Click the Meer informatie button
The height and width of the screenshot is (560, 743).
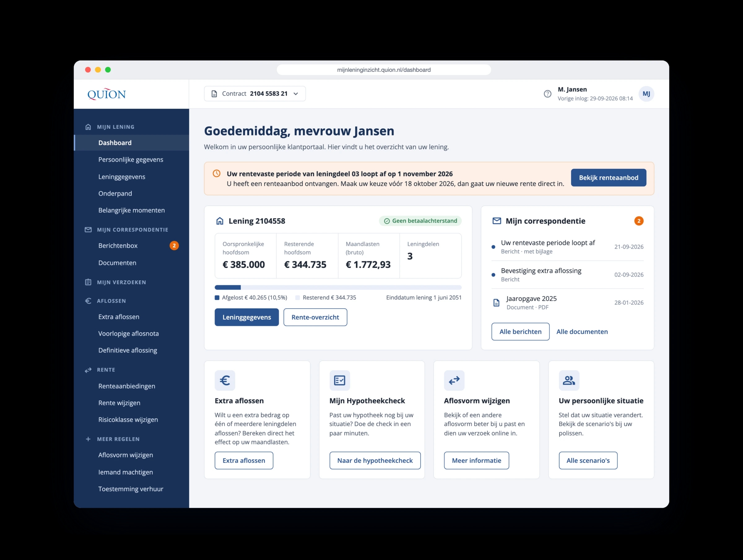(476, 461)
